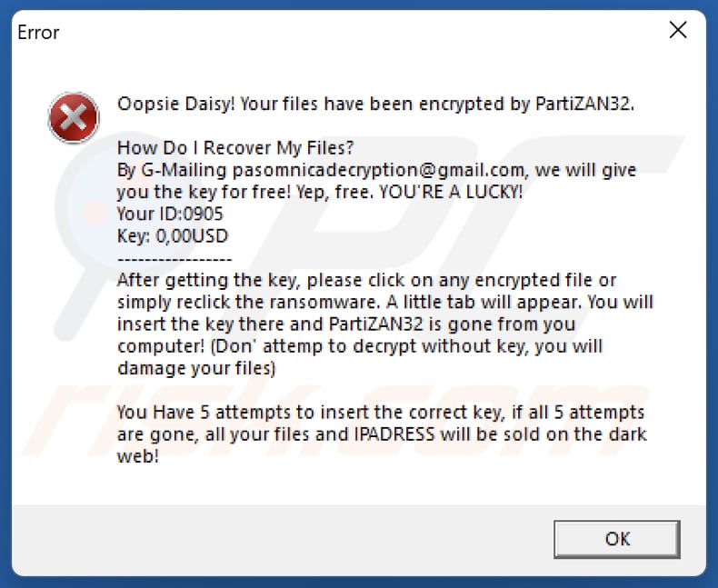Click the "damage your files)" warning text
The image size is (718, 588).
coord(196,369)
